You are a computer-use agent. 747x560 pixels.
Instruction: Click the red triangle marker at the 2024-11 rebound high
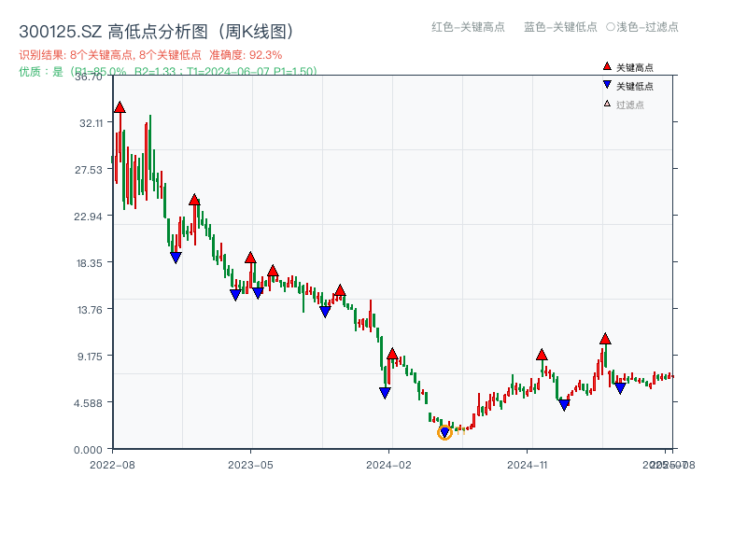coord(542,354)
